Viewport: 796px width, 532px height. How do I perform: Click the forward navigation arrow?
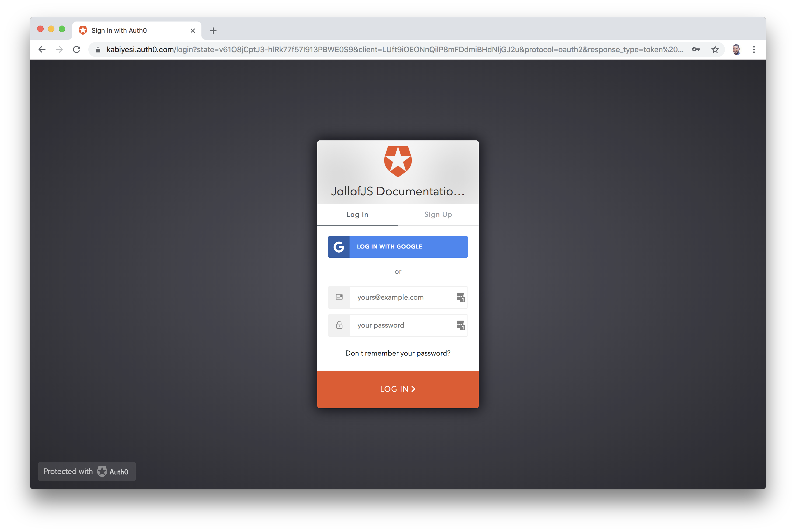pyautogui.click(x=60, y=49)
